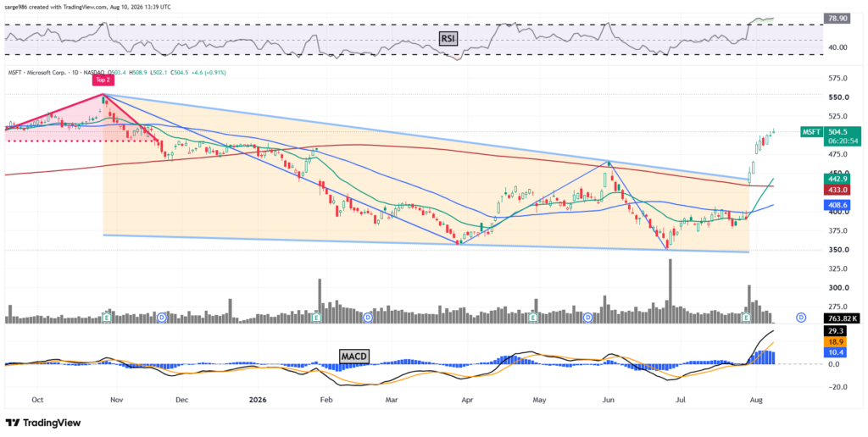
Task: Click the Jun label on time axis
Action: [609, 399]
